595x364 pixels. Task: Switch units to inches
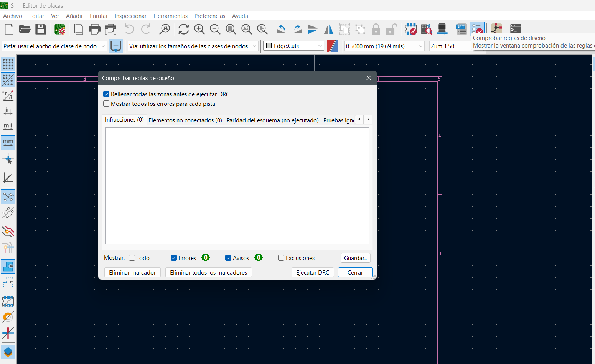8,111
